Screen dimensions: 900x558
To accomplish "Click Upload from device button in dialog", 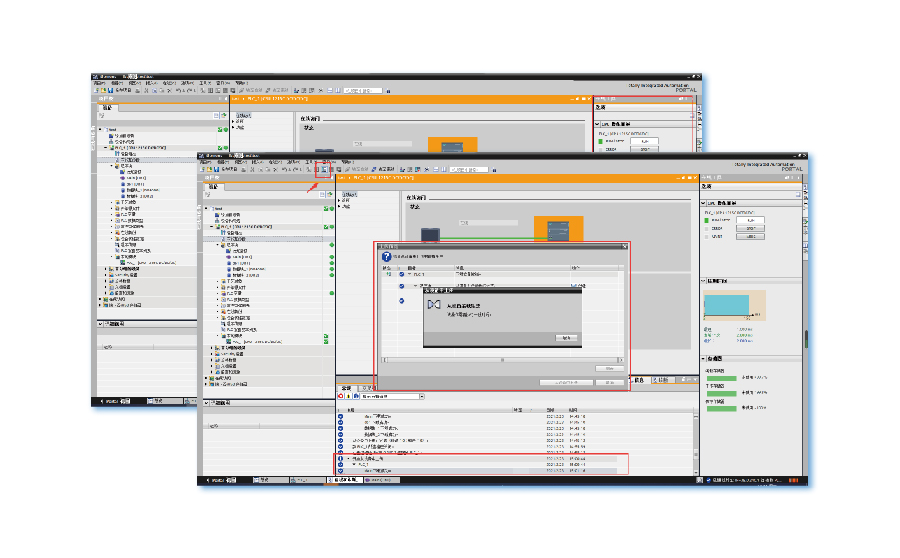I will pyautogui.click(x=567, y=382).
